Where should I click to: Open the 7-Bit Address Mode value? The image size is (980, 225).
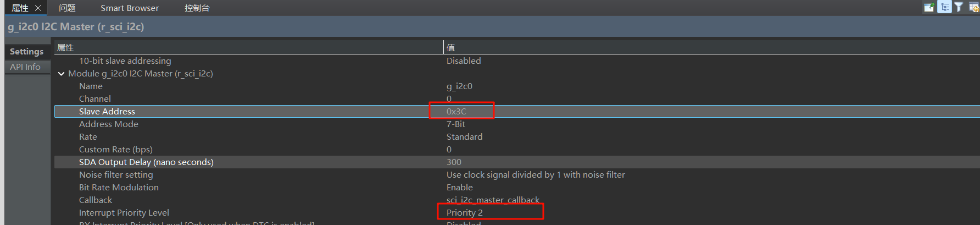pos(455,124)
